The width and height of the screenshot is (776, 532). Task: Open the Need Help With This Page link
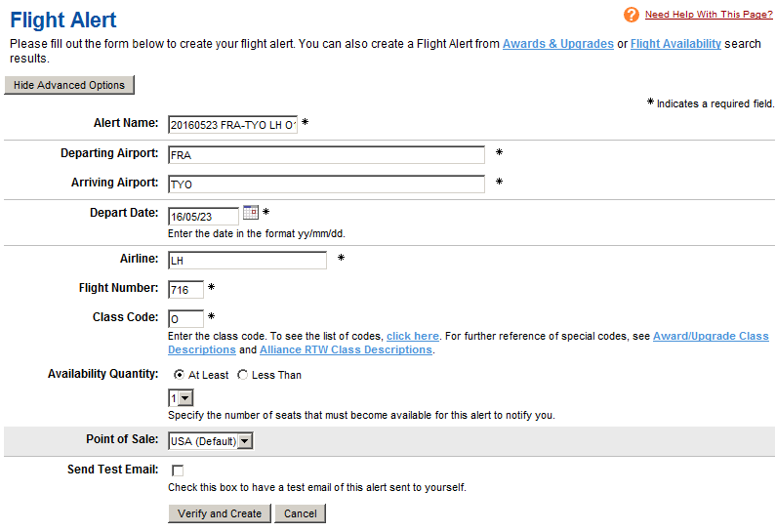click(x=709, y=15)
